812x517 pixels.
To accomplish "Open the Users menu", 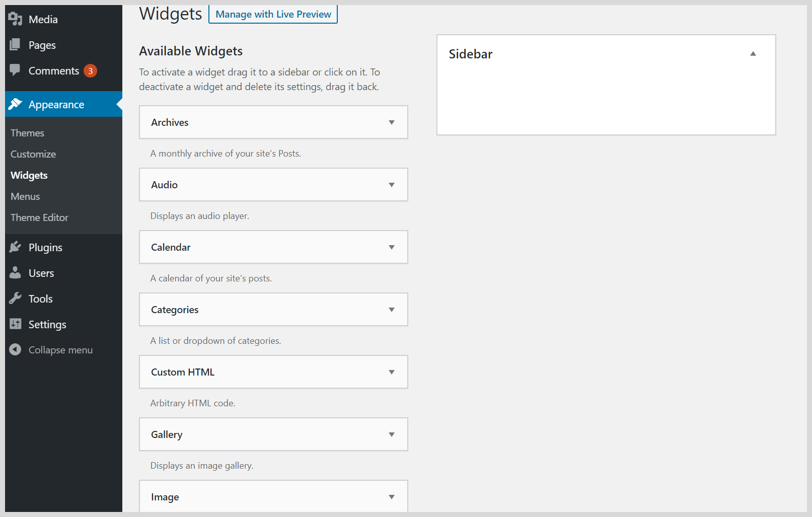I will (x=63, y=273).
